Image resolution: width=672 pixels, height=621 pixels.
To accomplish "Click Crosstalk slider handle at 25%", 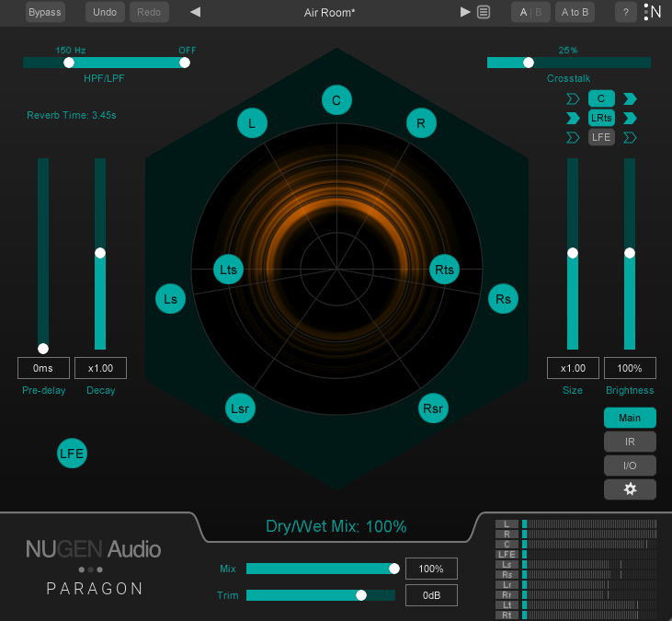I will pos(529,63).
